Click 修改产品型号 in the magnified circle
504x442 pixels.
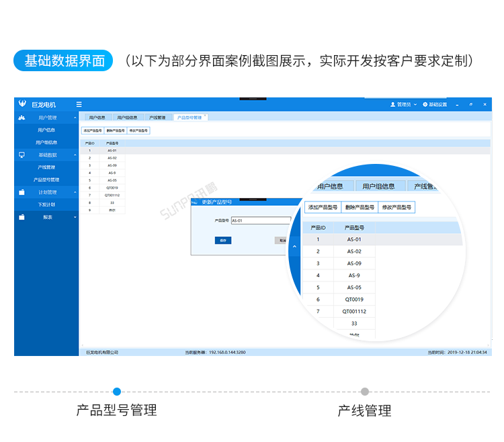(396, 207)
